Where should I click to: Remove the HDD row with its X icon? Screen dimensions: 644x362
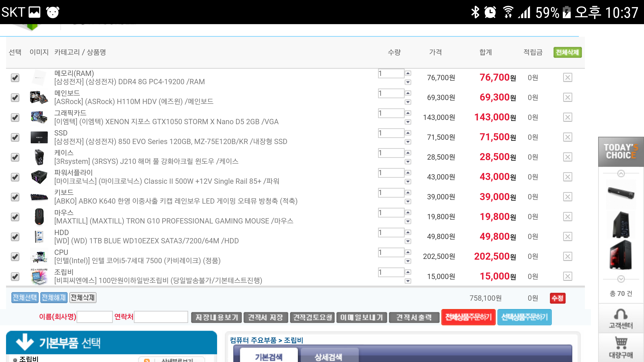click(568, 236)
